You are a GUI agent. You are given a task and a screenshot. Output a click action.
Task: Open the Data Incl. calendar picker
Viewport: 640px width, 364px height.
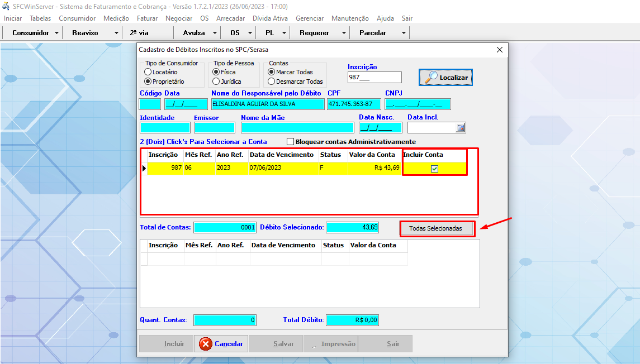tap(461, 128)
